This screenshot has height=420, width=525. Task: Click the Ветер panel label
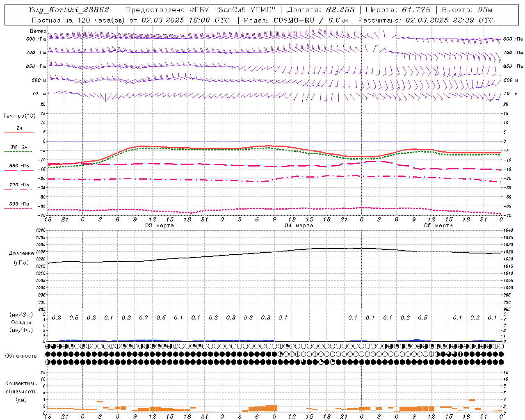click(x=38, y=31)
